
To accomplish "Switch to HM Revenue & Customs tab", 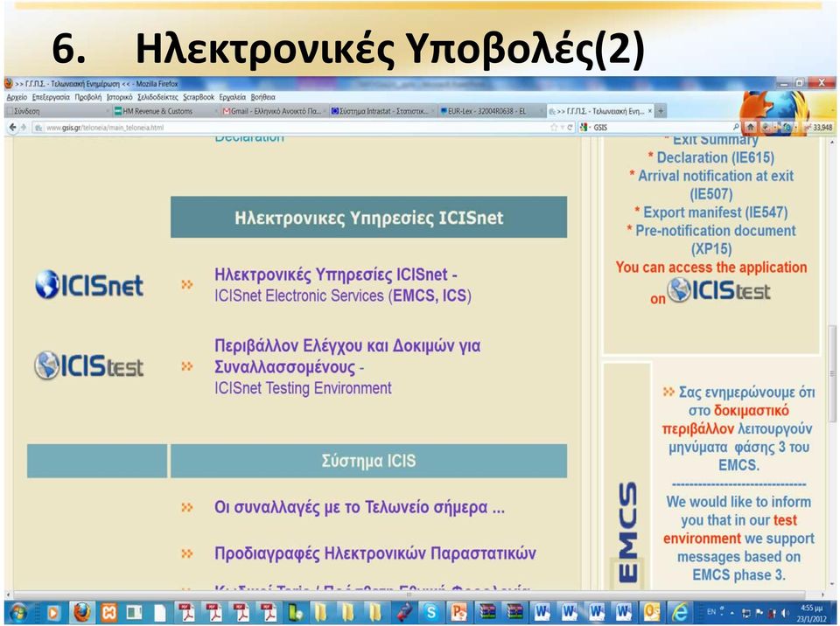I will point(165,111).
